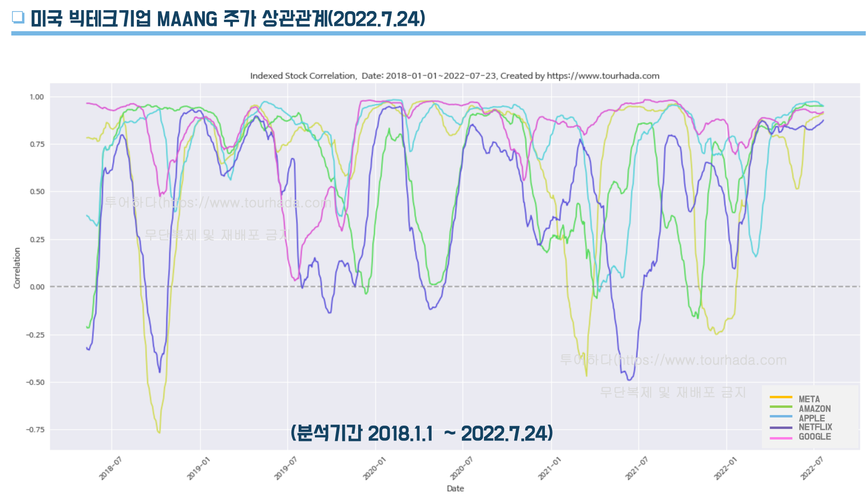Click the pink GOOGLE legend line swatch
The width and height of the screenshot is (868, 499).
click(x=781, y=438)
